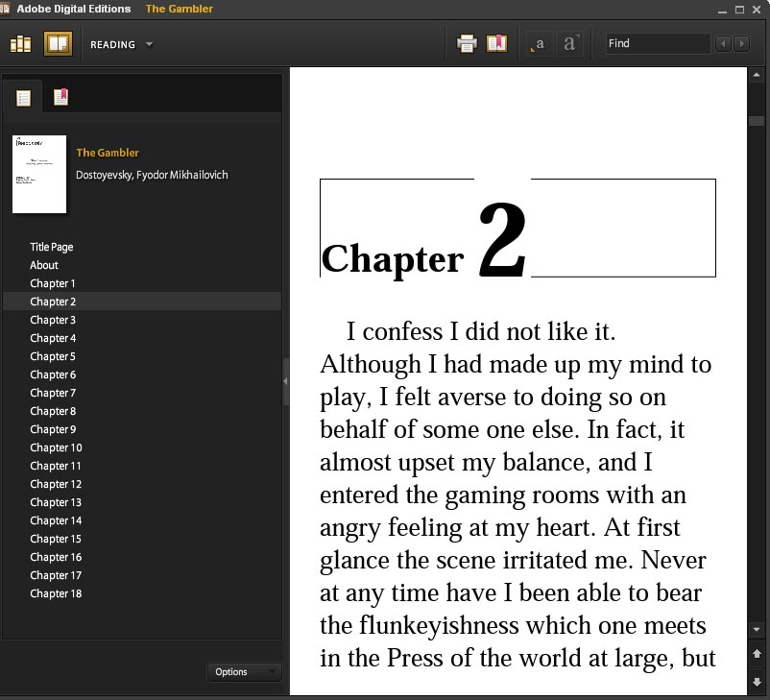The height and width of the screenshot is (700, 770).
Task: Go to Chapter 6
Action: coord(53,374)
